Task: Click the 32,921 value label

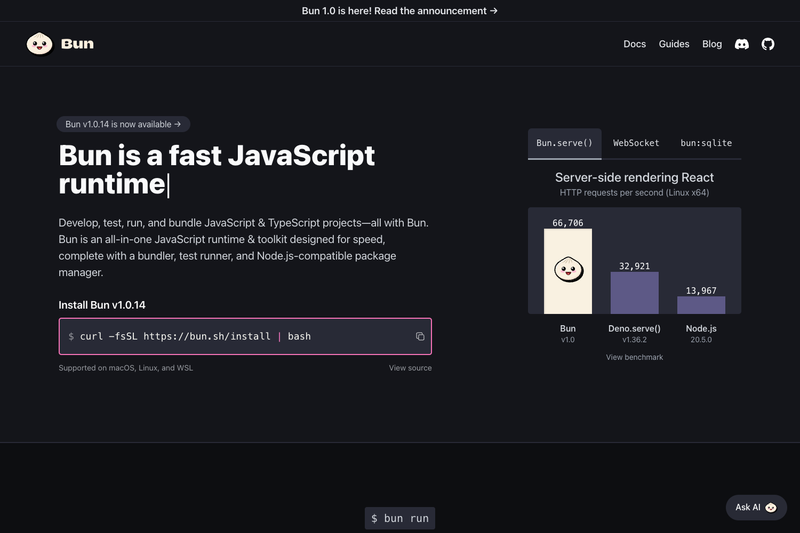Action: click(x=634, y=266)
